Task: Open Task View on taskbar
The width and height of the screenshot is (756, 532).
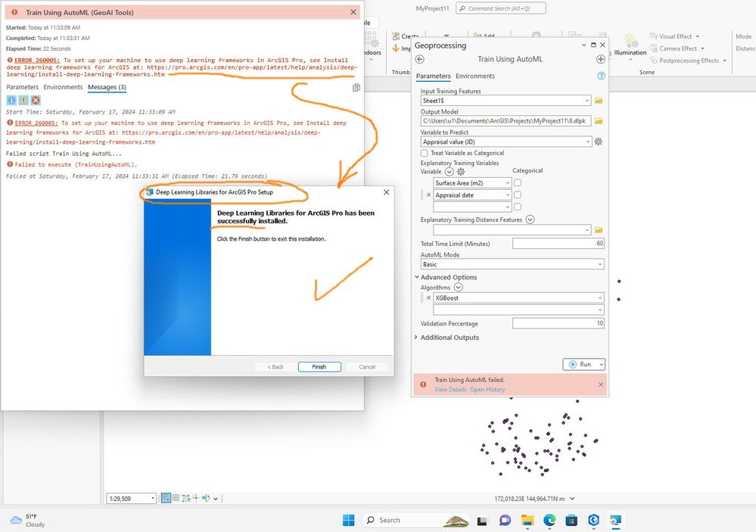Action: [x=482, y=521]
